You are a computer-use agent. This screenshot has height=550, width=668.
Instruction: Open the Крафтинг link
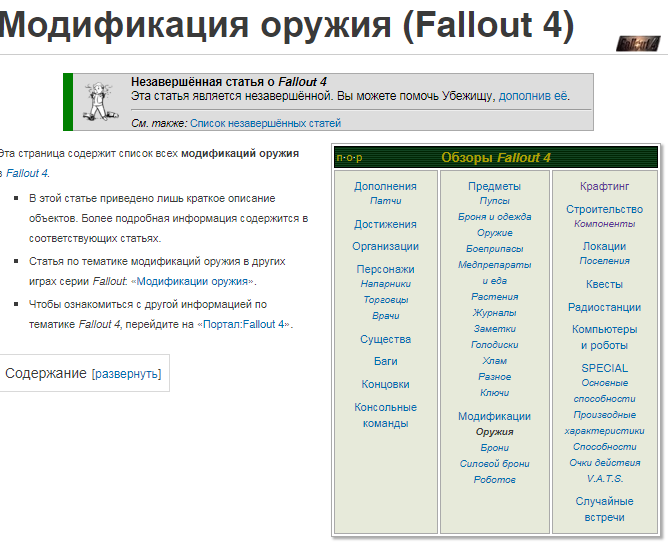(604, 186)
